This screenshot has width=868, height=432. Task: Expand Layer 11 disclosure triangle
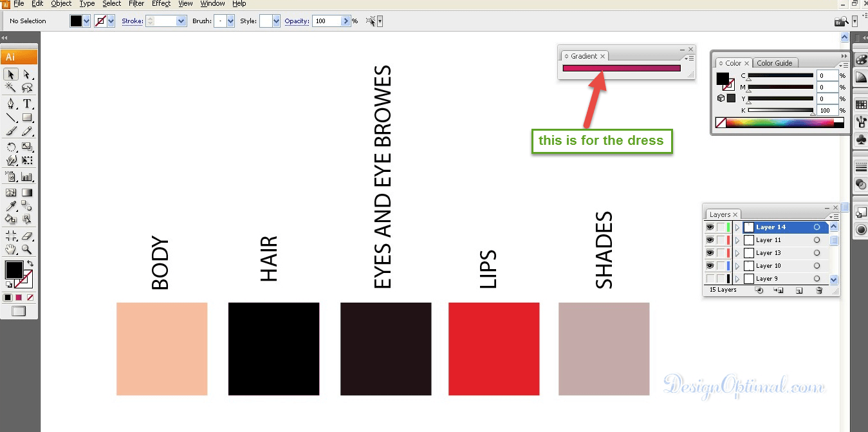737,240
